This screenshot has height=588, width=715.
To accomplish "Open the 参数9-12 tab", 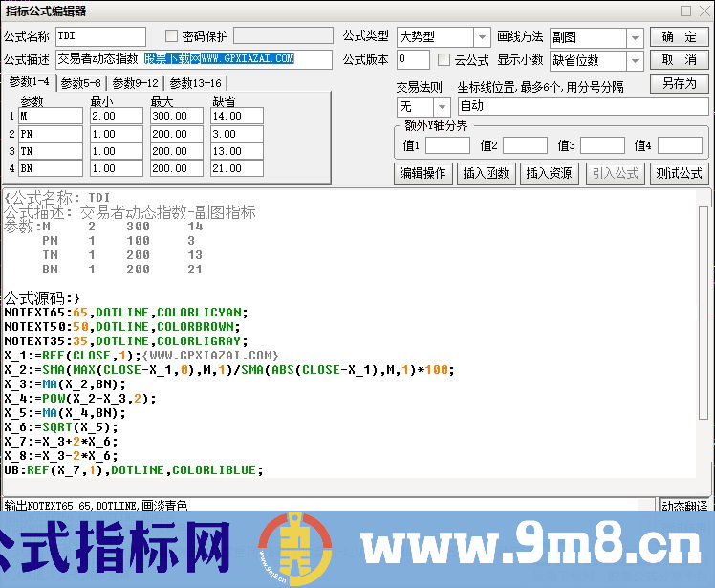I will (x=135, y=83).
